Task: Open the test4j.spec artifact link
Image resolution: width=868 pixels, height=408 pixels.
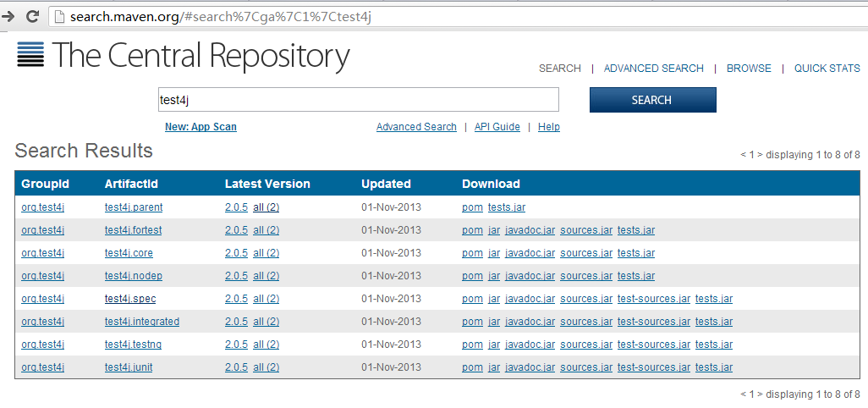Action: coord(130,299)
